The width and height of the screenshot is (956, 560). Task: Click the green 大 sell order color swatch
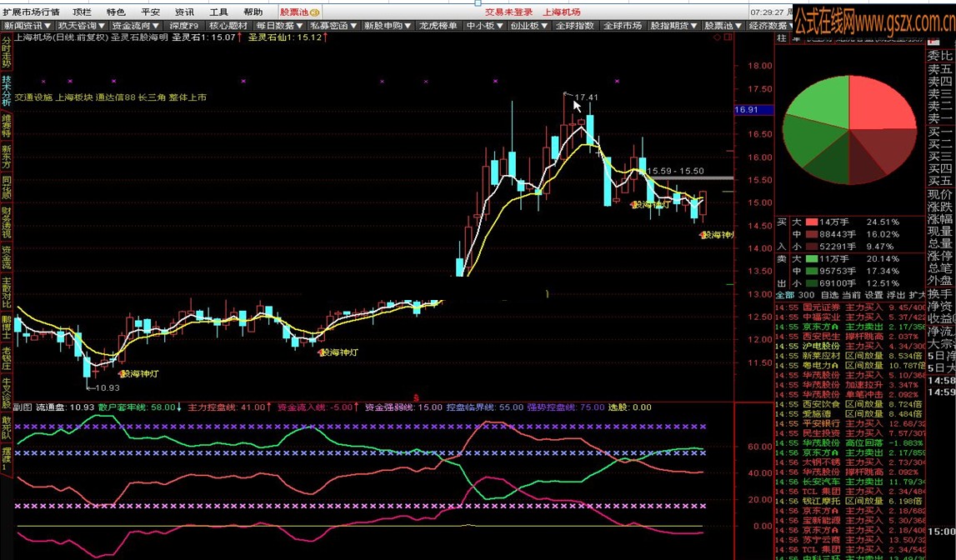tap(812, 259)
